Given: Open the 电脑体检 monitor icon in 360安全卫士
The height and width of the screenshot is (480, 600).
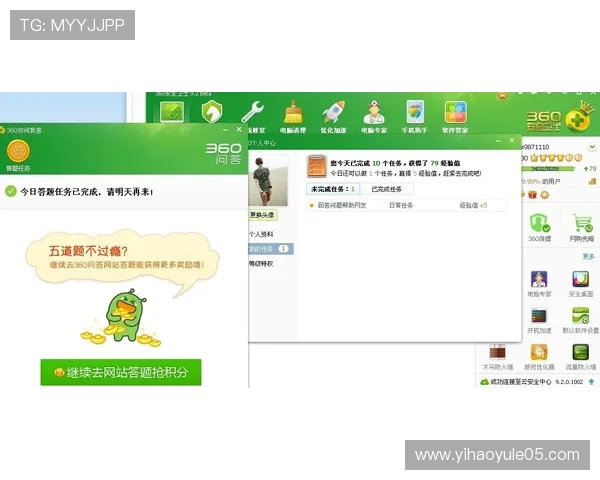Looking at the screenshot, I should coord(171,112).
